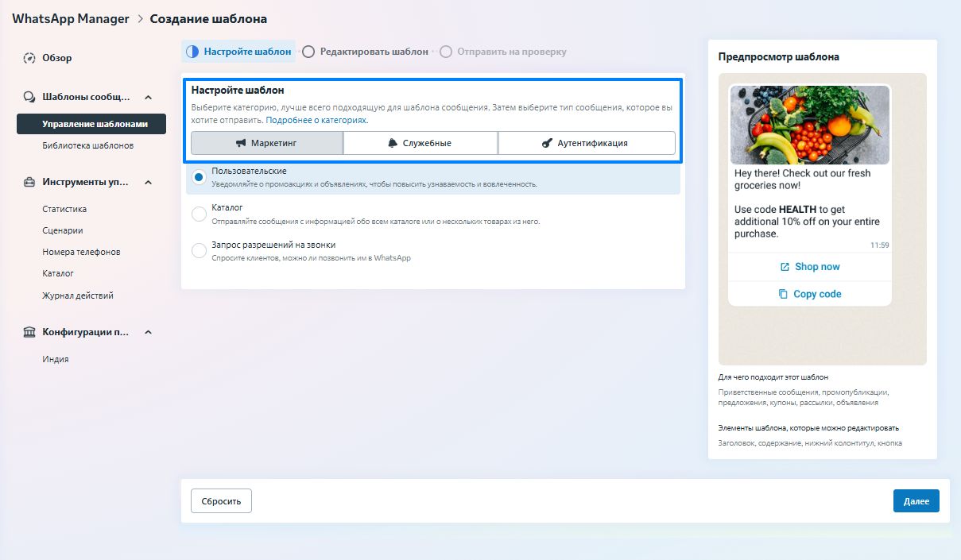The height and width of the screenshot is (560, 961).
Task: Click the bell icon on Служебные tab
Action: pos(392,143)
